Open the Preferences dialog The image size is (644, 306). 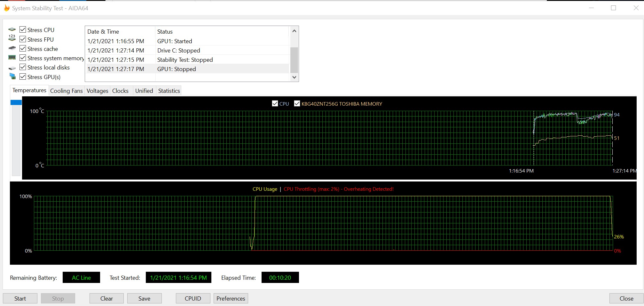[231, 298]
